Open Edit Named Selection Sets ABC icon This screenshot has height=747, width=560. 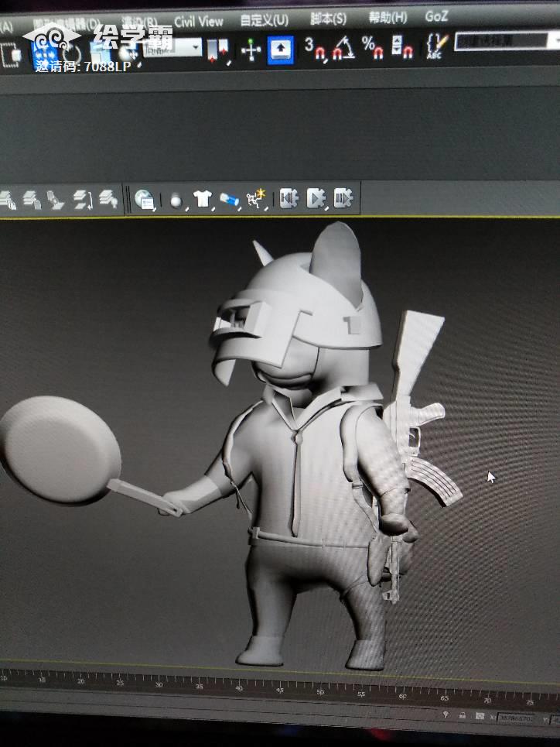point(435,46)
